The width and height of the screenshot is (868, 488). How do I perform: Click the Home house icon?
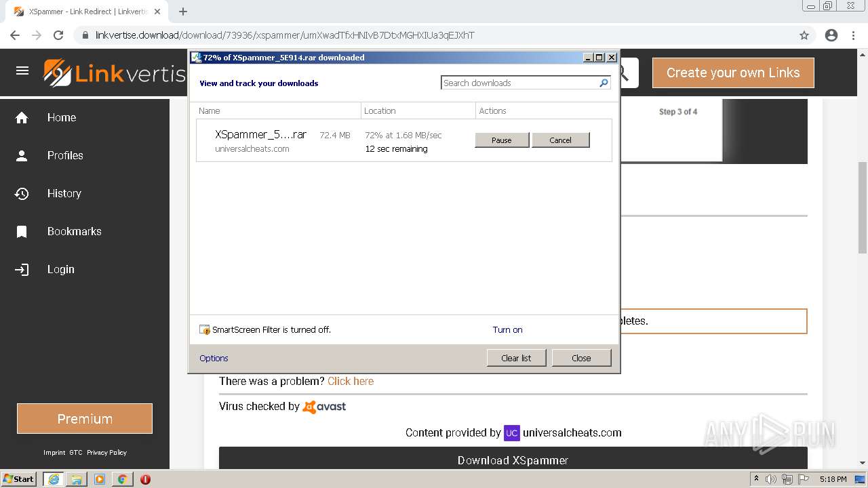coord(22,118)
